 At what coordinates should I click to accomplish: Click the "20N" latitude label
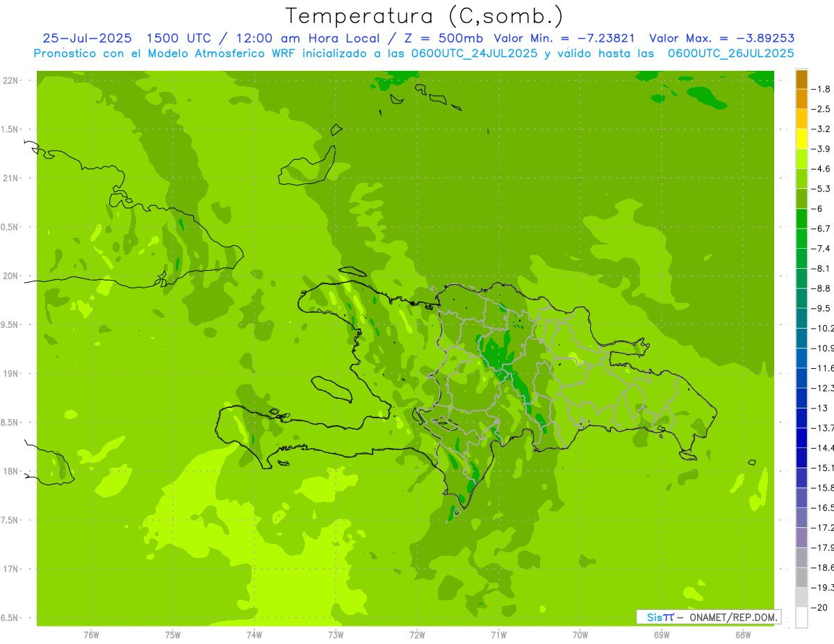(11, 276)
